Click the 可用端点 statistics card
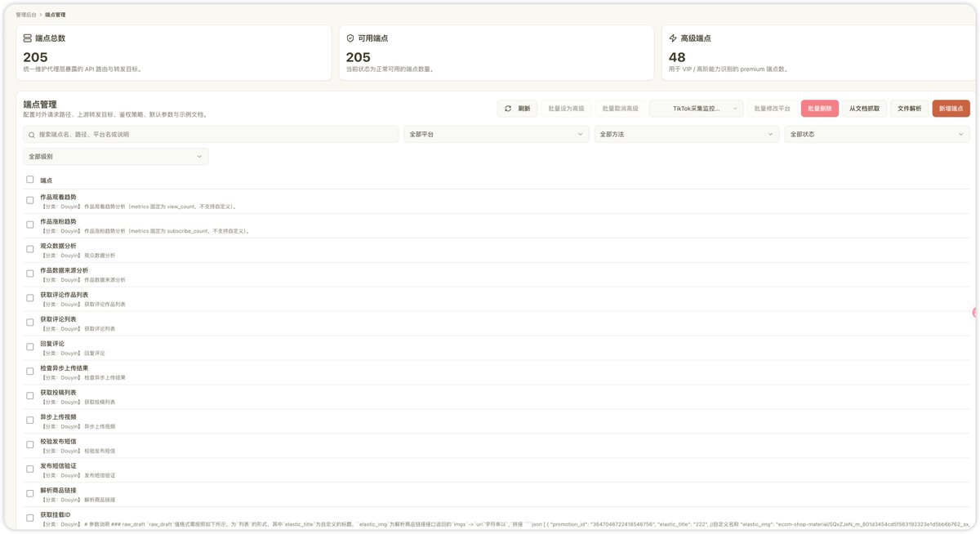This screenshot has height=534, width=980. (x=497, y=53)
